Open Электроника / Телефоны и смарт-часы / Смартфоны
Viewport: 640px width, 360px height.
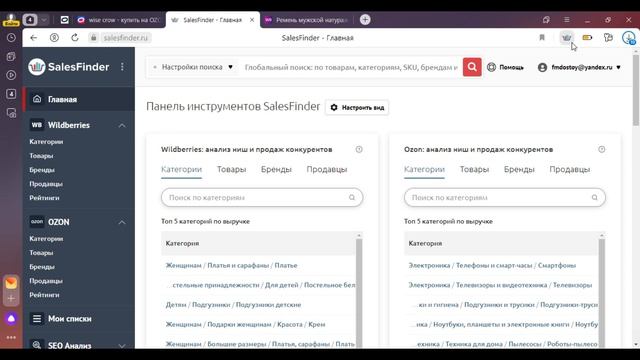pos(492,265)
